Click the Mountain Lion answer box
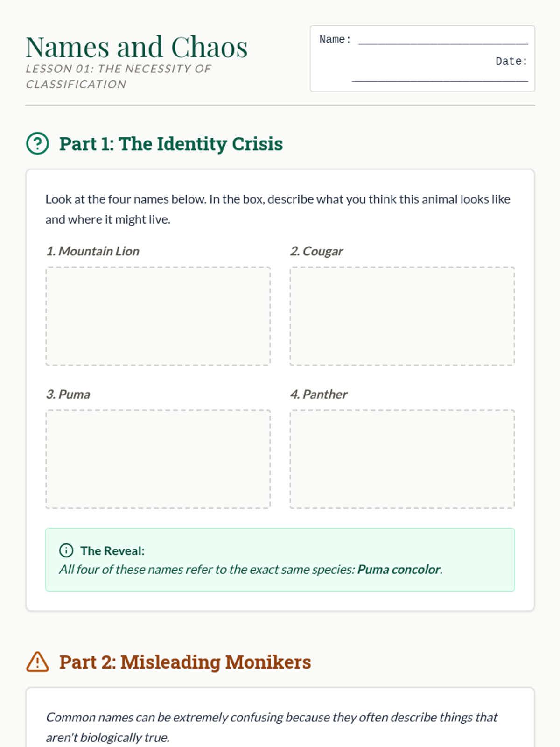The height and width of the screenshot is (747, 560). tap(158, 316)
